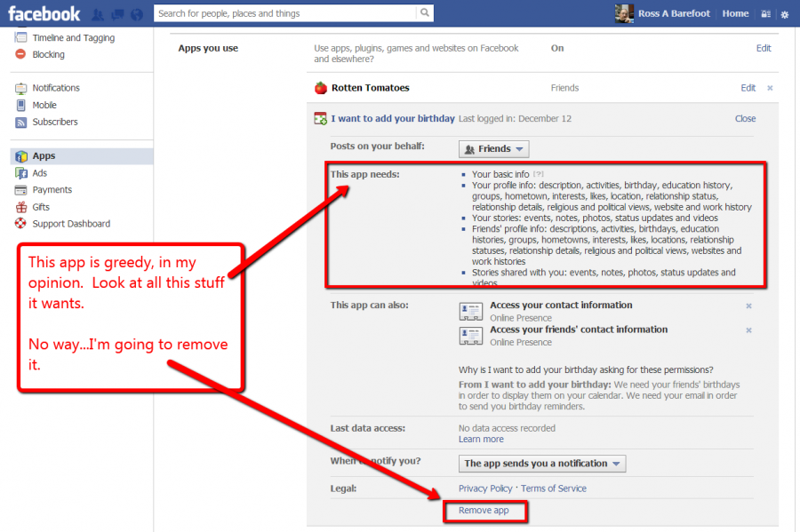Click 'No data access recorded' text
This screenshot has width=800, height=532.
[x=507, y=428]
